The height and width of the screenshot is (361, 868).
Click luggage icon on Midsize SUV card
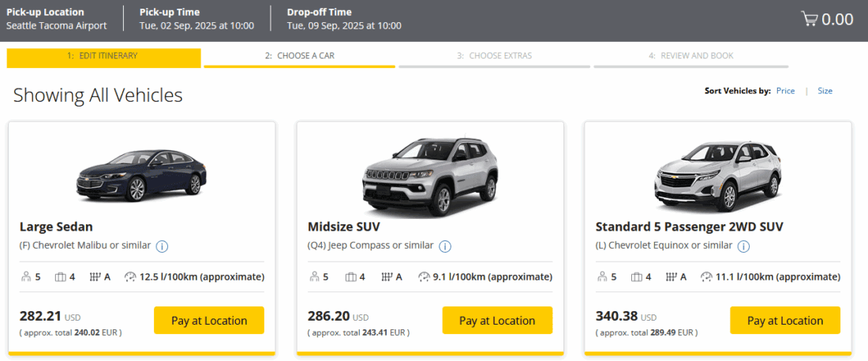click(350, 276)
